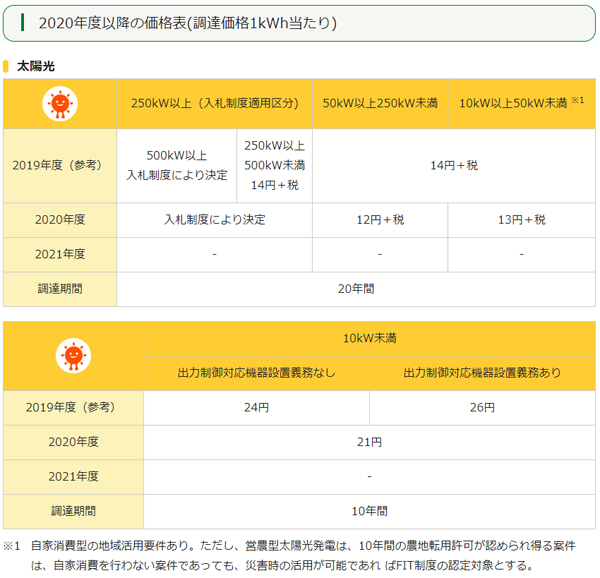This screenshot has height=578, width=600.
Task: Click 2021年度 row label in the 20年間 table
Action: click(x=60, y=254)
